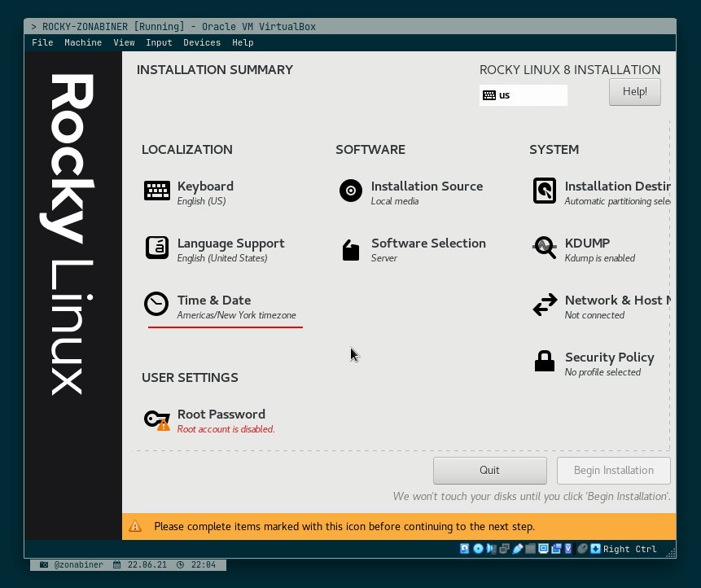This screenshot has height=588, width=701.
Task: Click VirtualBox keyboard capture arrow icon
Action: pyautogui.click(x=595, y=549)
